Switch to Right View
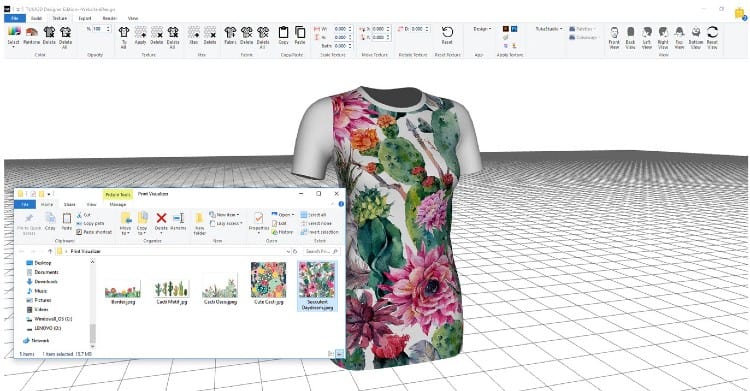This screenshot has height=391, width=750. tap(663, 38)
